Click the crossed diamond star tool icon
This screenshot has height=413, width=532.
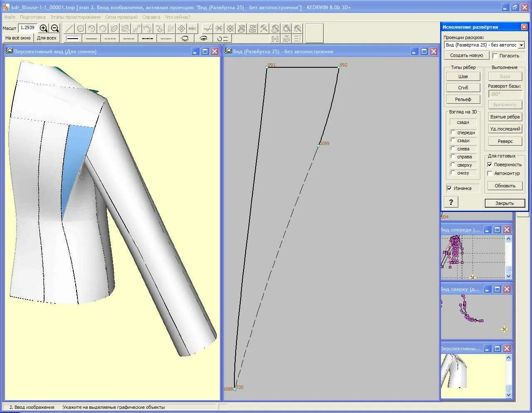(230, 29)
